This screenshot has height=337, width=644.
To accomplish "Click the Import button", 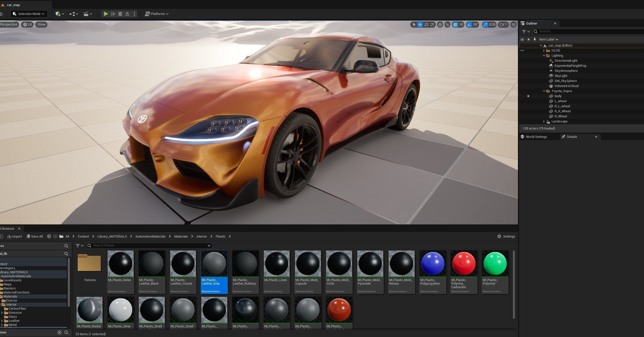I will [x=14, y=237].
